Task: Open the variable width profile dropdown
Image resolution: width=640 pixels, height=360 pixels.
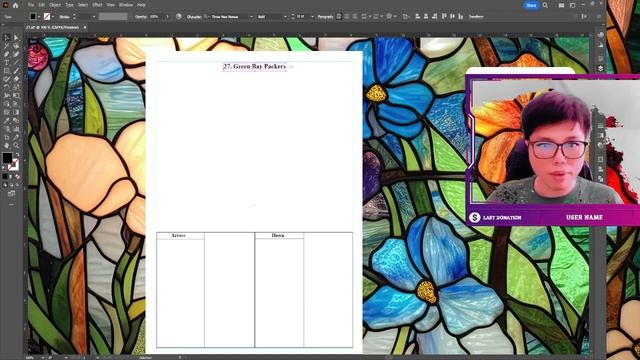Action: coord(113,17)
